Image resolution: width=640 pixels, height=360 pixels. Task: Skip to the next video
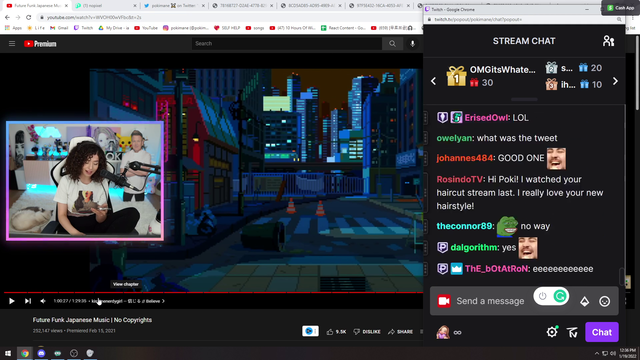point(28,301)
